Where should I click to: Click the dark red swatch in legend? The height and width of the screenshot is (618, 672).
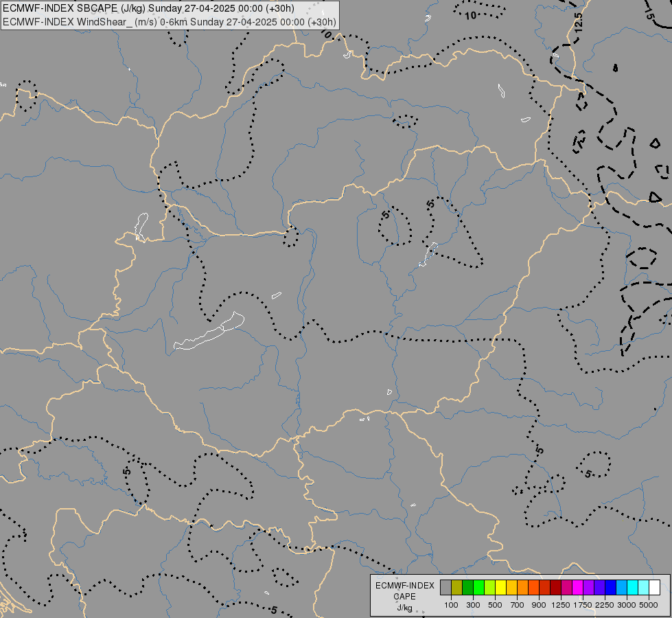(555, 587)
